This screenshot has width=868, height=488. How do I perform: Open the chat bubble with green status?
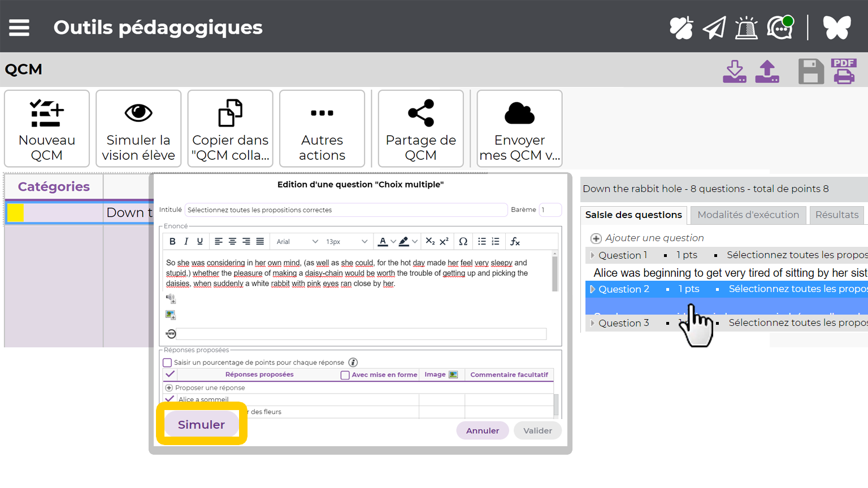point(780,27)
